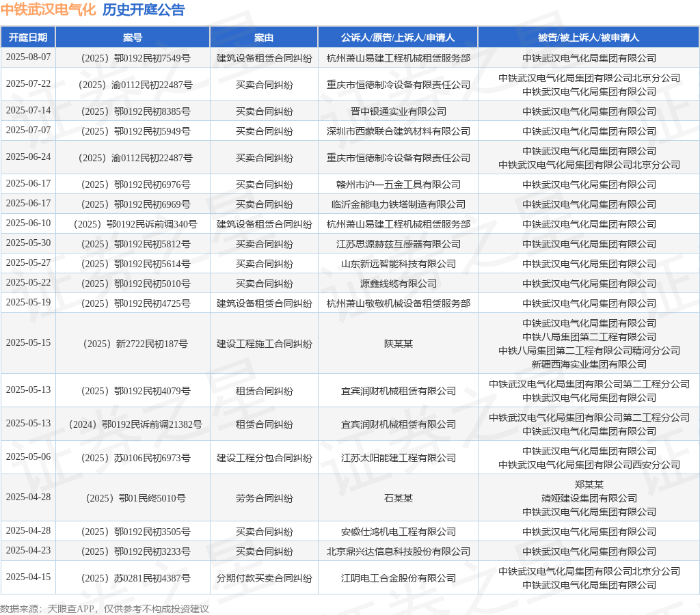700x615 pixels.
Task: Select plaintiff "深圳市西蒙联合建筑材料有限公司"
Action: click(x=399, y=131)
